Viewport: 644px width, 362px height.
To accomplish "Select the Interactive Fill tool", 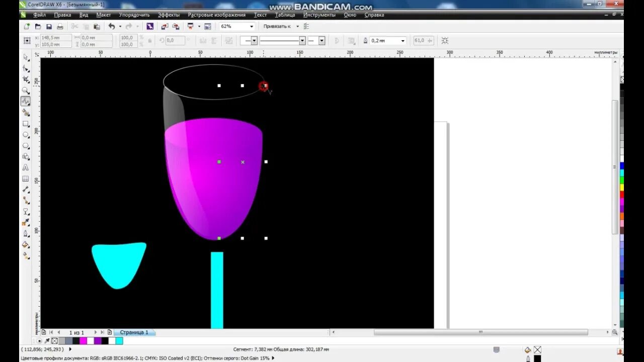I will pyautogui.click(x=26, y=255).
